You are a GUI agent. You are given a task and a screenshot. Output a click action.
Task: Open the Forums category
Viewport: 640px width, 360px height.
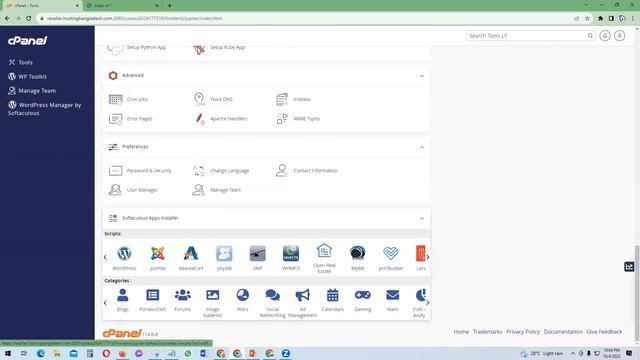[182, 300]
